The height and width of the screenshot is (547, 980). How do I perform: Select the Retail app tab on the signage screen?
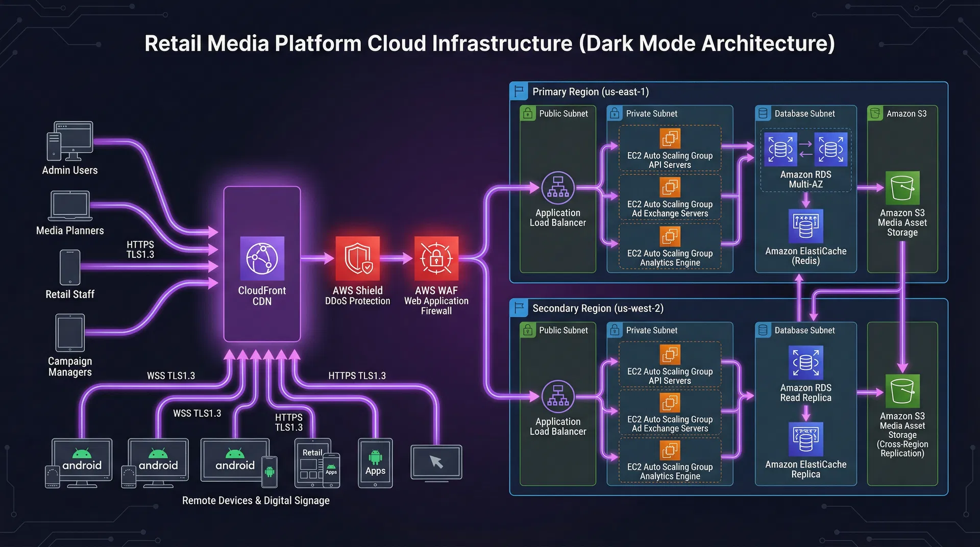point(312,453)
